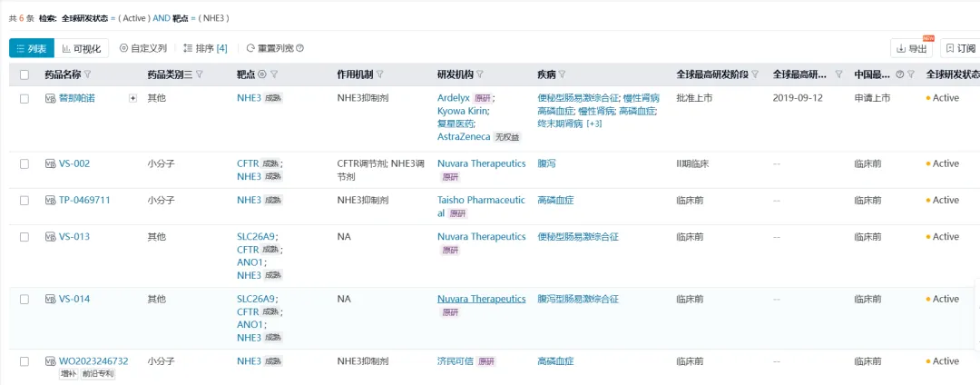Expand the 替那帕诺 row with plus icon
The height and width of the screenshot is (385, 980).
[133, 98]
